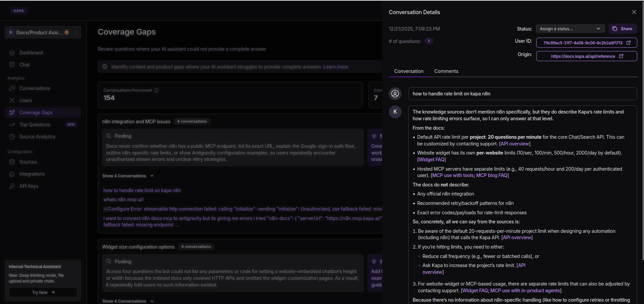Click the Try Now button

tap(43, 292)
